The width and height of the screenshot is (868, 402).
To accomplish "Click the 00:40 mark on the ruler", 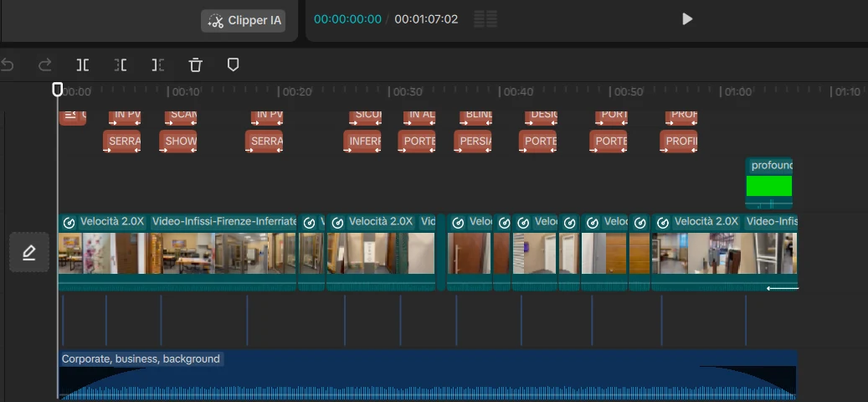I will click(x=518, y=92).
